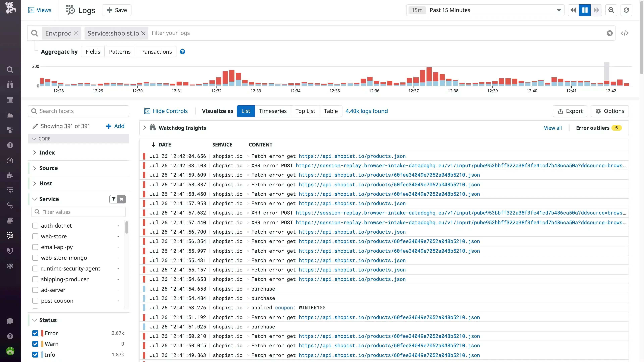Viewport: 644px width, 362px height.
Task: Expand the Watchdog Insights section
Action: tap(145, 128)
